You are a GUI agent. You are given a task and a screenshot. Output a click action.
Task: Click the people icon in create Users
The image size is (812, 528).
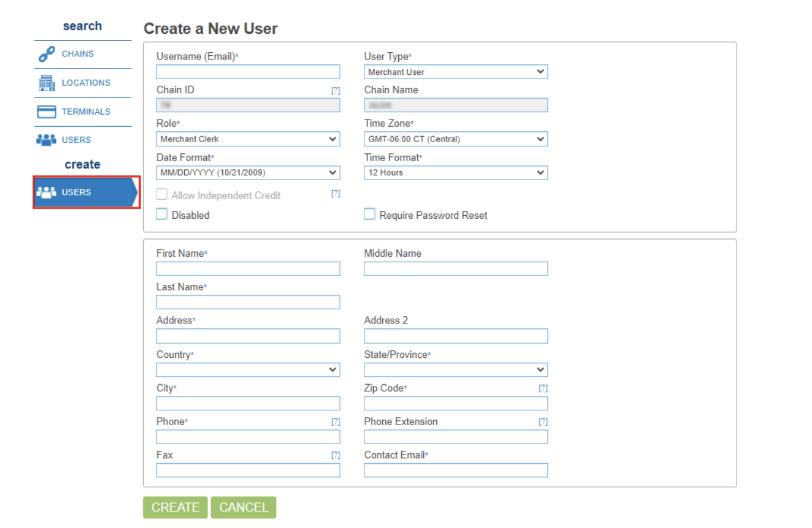point(46,193)
